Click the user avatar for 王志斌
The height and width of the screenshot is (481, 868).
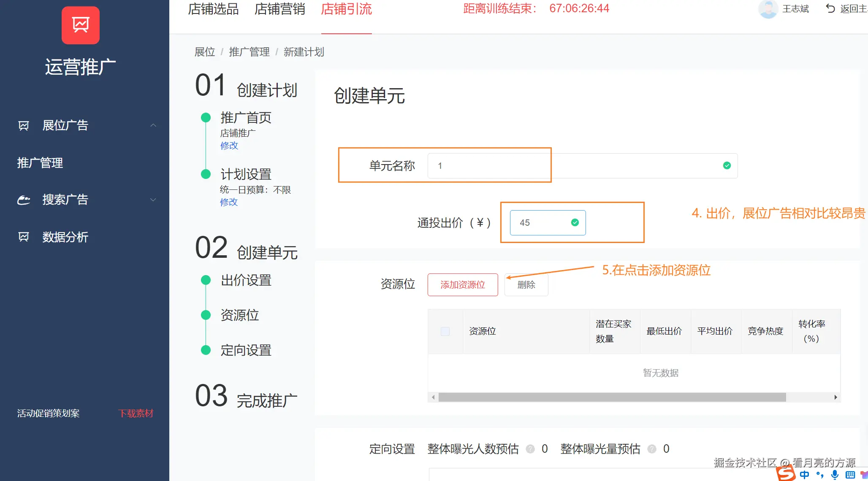point(768,9)
